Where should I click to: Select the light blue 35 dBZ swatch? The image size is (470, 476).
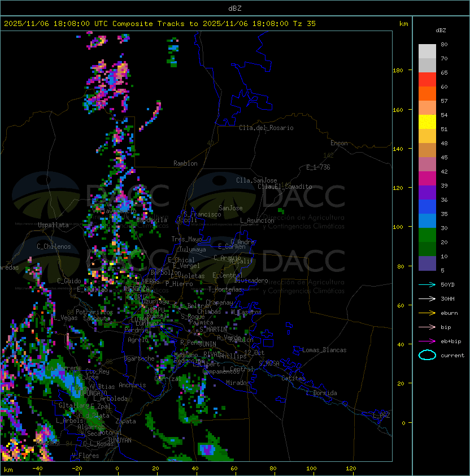[427, 220]
